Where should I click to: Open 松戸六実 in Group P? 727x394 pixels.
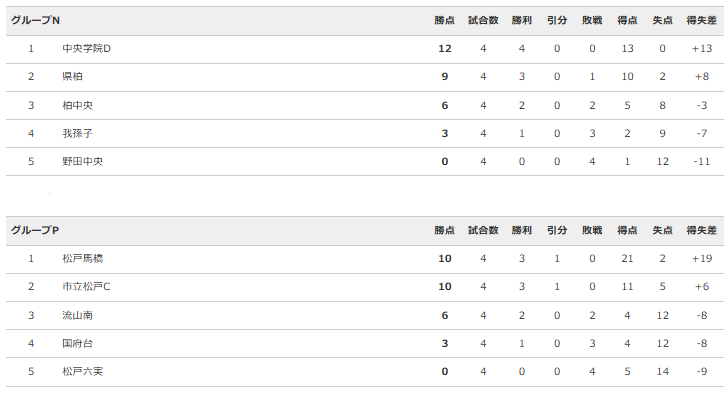tap(83, 372)
